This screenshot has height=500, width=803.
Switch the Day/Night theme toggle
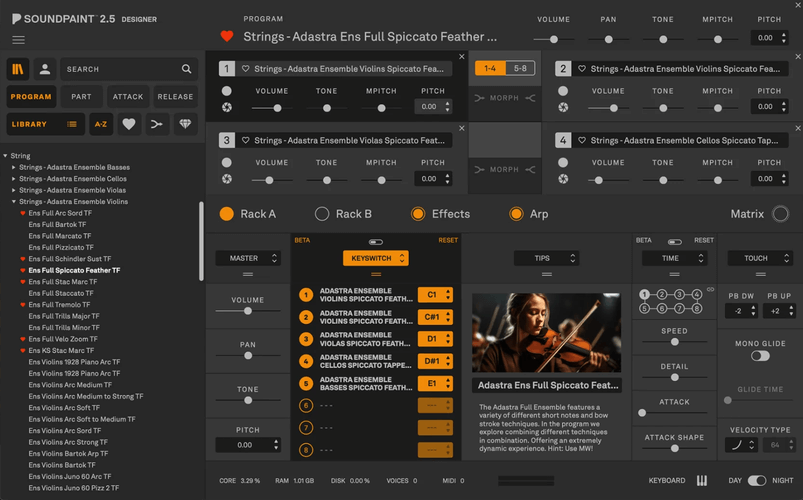[x=757, y=481]
